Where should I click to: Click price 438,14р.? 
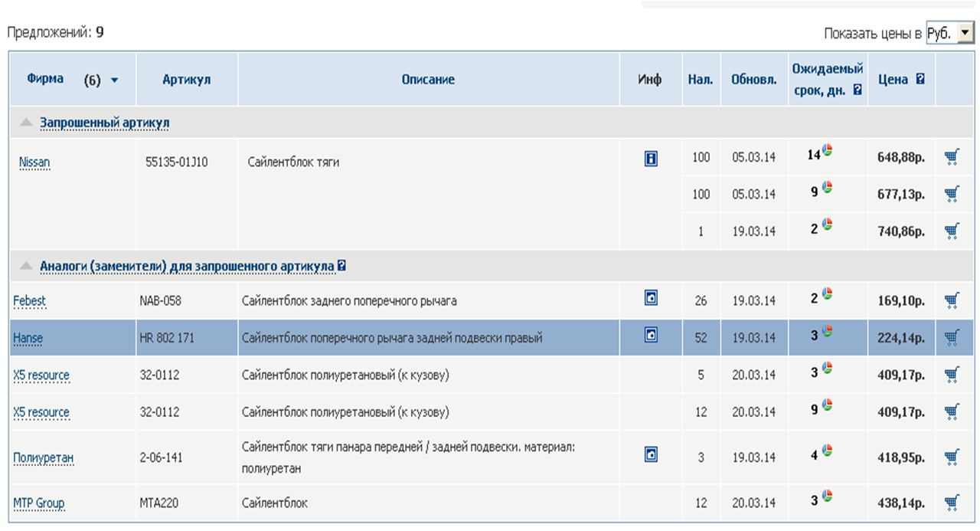click(x=901, y=503)
